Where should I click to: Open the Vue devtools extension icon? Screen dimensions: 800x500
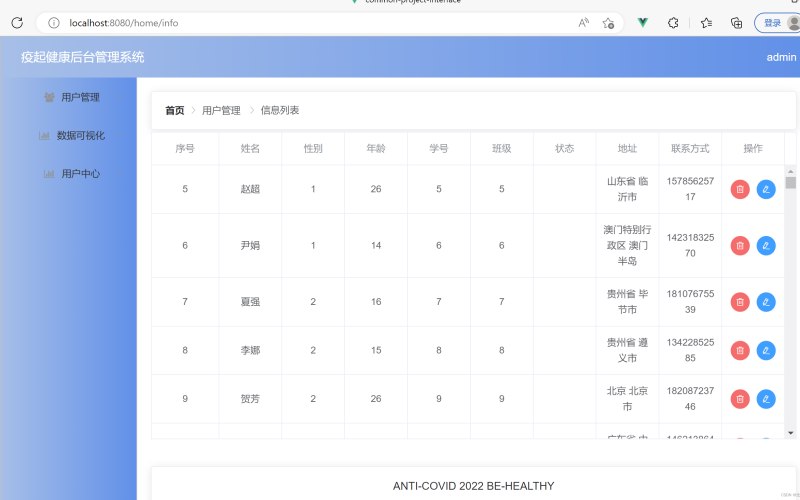(x=643, y=22)
